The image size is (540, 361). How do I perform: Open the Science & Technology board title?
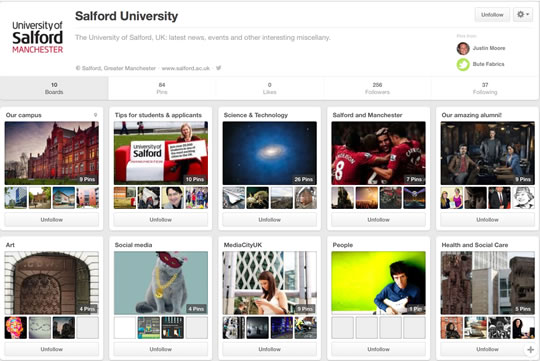pyautogui.click(x=256, y=115)
